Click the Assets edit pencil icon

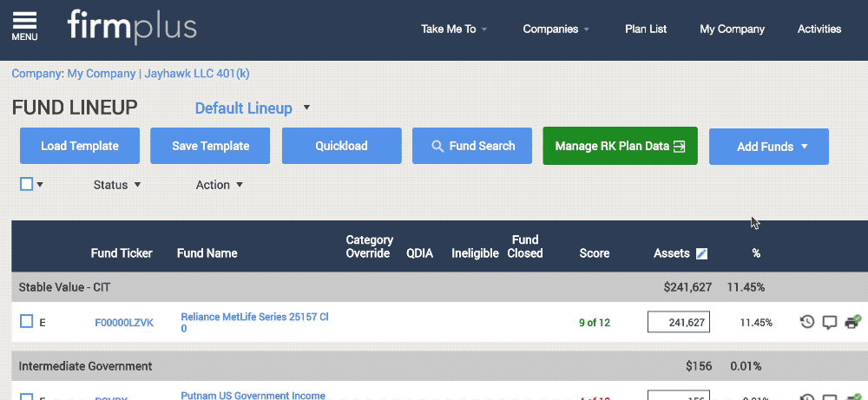click(701, 253)
